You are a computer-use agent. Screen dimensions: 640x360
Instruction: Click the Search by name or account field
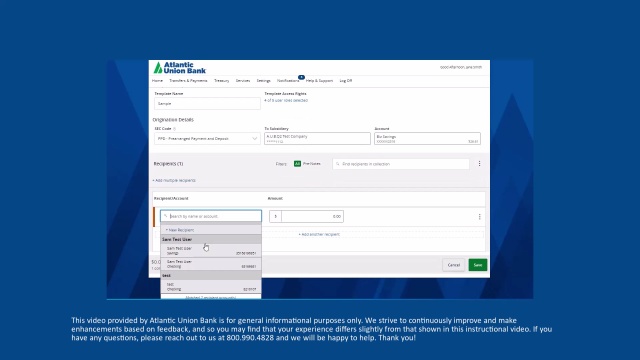(x=211, y=216)
